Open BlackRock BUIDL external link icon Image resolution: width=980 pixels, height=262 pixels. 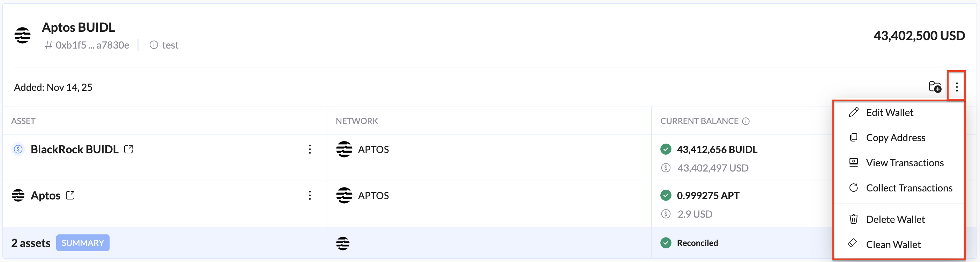128,149
